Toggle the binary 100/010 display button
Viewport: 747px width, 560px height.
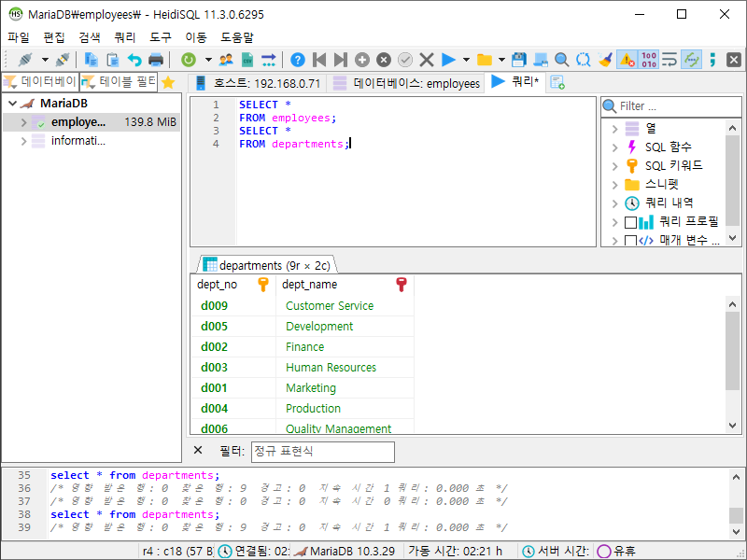coord(649,60)
